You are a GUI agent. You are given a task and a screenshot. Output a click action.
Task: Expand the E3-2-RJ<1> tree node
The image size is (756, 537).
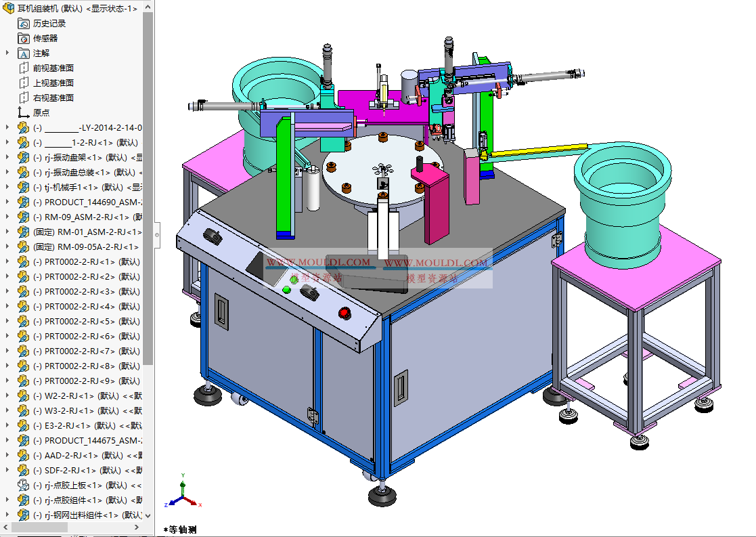coord(8,425)
